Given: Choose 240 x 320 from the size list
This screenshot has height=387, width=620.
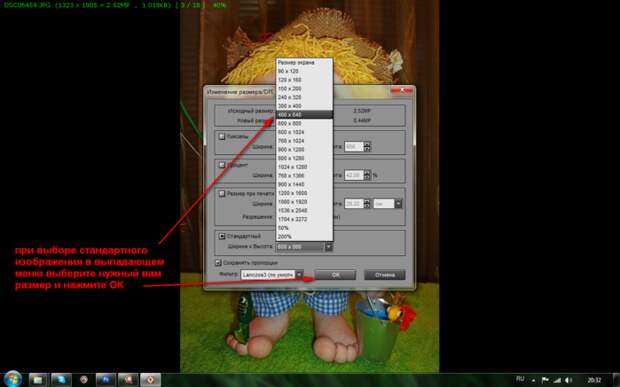Looking at the screenshot, I should 304,97.
